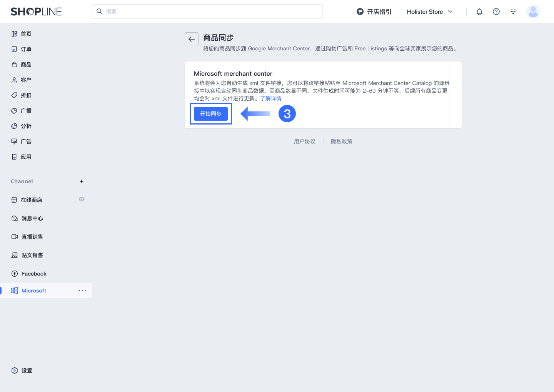Click the Microsoft channel grid icon
Screen dimensions: 554x392
coord(15,291)
